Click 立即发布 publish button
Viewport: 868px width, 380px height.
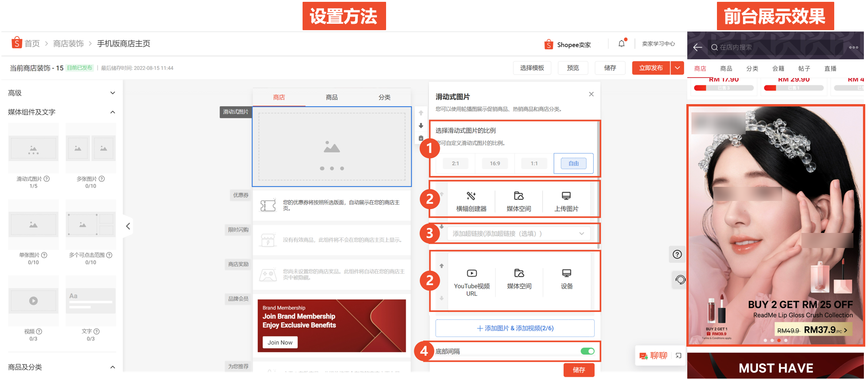(x=651, y=68)
